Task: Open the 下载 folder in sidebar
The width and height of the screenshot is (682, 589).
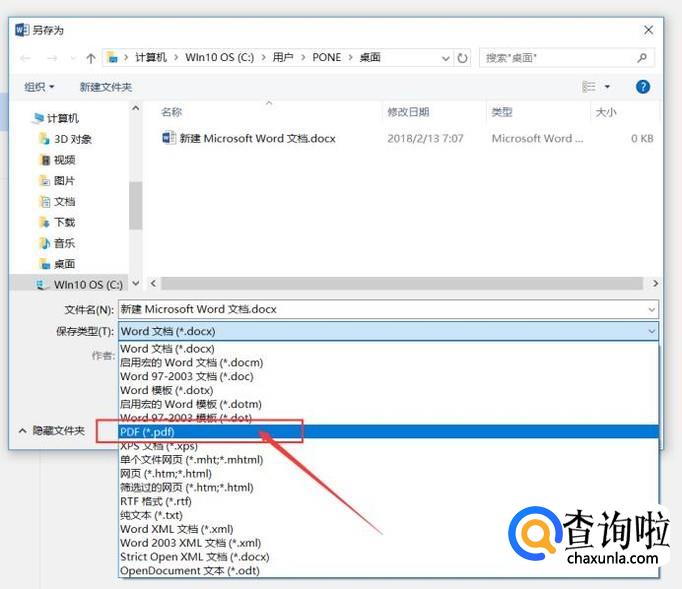Action: (x=64, y=222)
